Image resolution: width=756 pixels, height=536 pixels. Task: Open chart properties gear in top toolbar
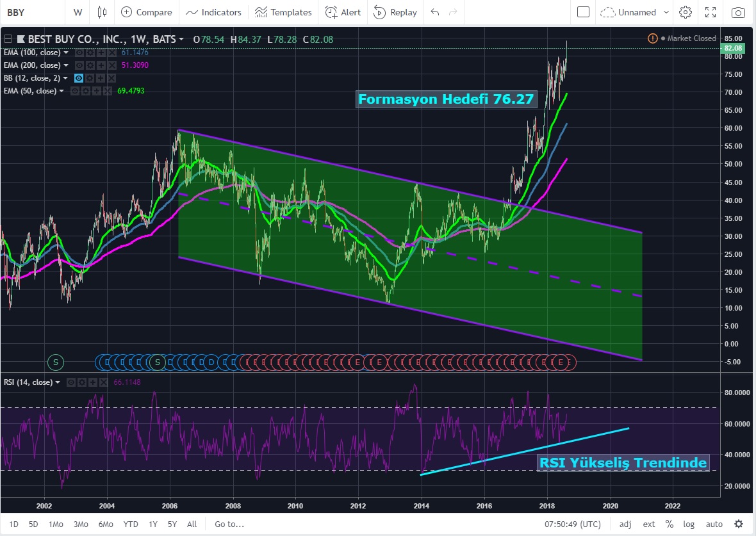[x=686, y=12]
